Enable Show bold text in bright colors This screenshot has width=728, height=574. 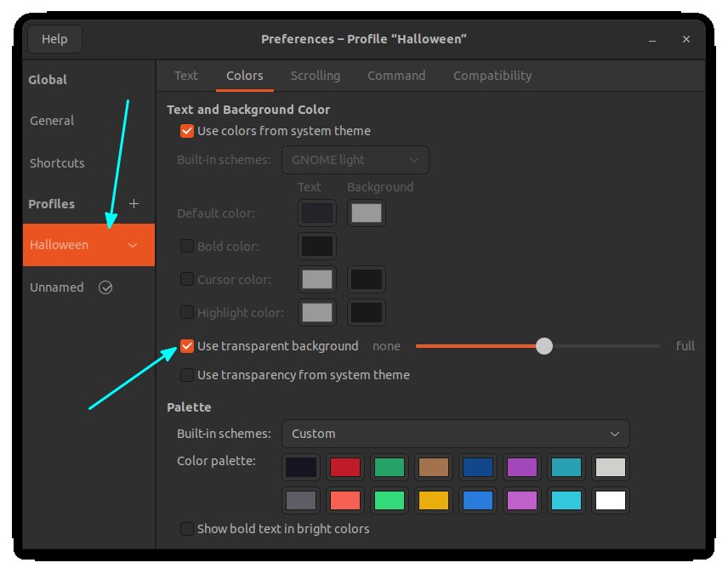(x=187, y=529)
